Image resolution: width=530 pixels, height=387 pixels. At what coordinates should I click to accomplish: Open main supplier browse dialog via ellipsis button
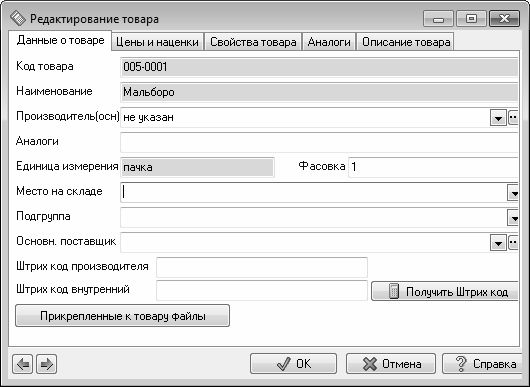[513, 242]
